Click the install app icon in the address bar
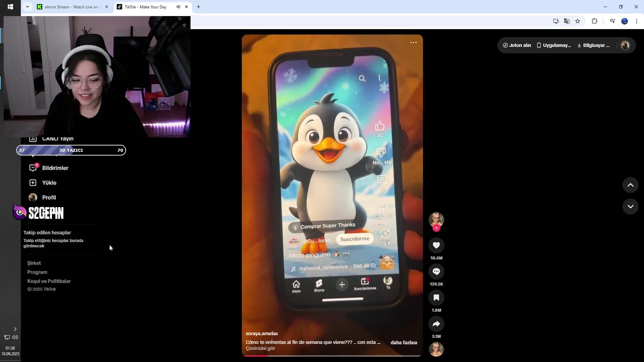 click(x=556, y=21)
